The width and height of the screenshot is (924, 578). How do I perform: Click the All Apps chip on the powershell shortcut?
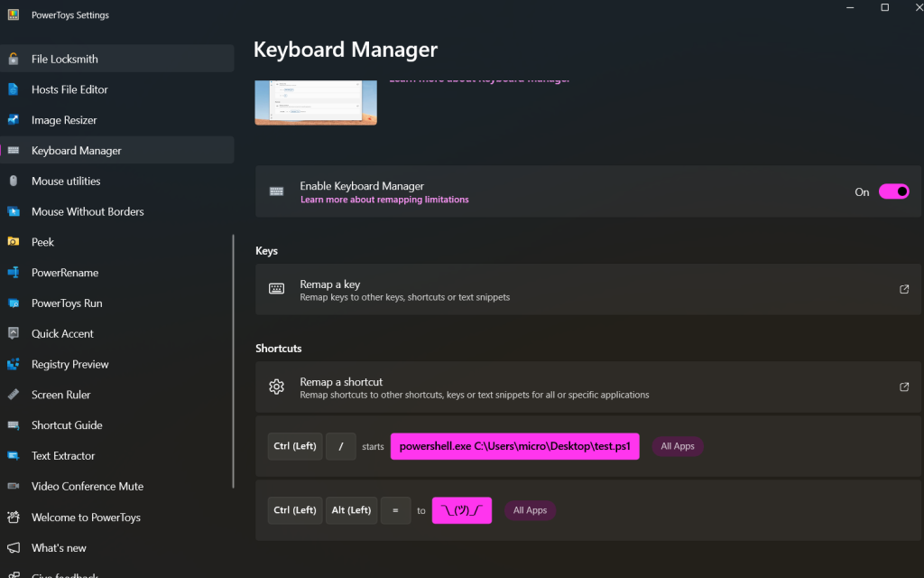tap(677, 445)
